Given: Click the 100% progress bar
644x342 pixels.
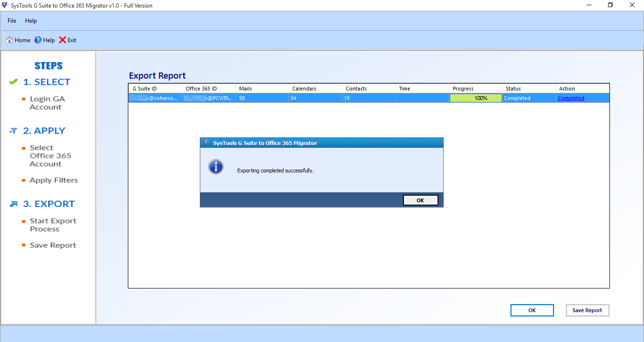Looking at the screenshot, I should point(475,98).
